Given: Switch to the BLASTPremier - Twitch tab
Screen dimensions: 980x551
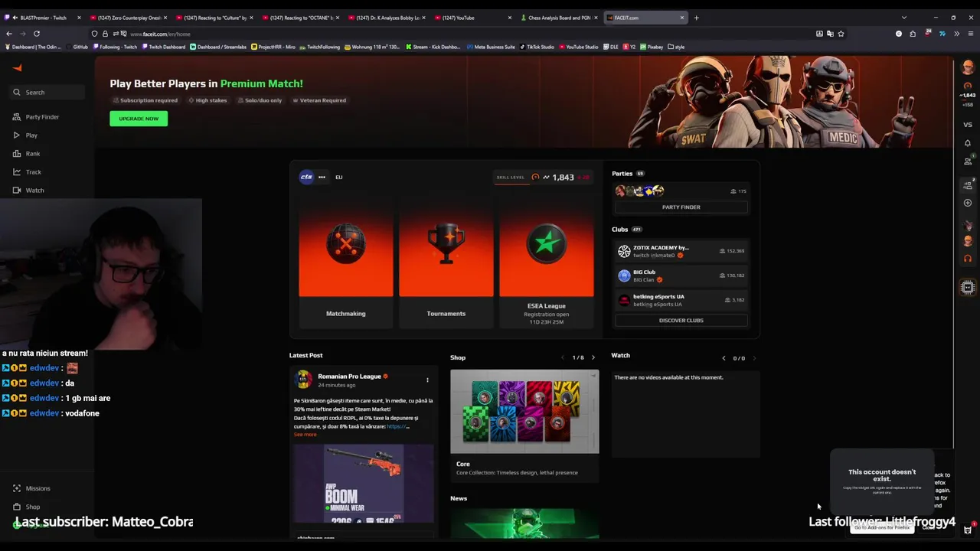Looking at the screenshot, I should coord(43,18).
